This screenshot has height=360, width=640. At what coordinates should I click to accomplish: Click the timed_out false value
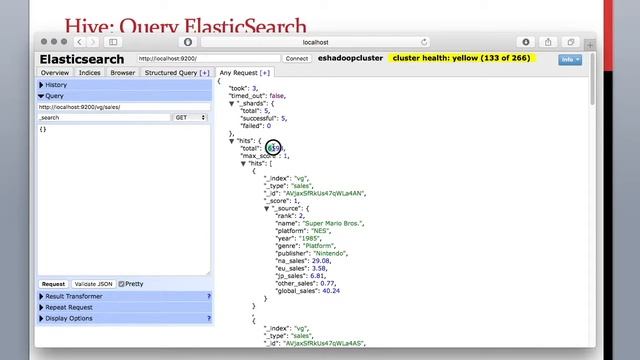pyautogui.click(x=276, y=96)
